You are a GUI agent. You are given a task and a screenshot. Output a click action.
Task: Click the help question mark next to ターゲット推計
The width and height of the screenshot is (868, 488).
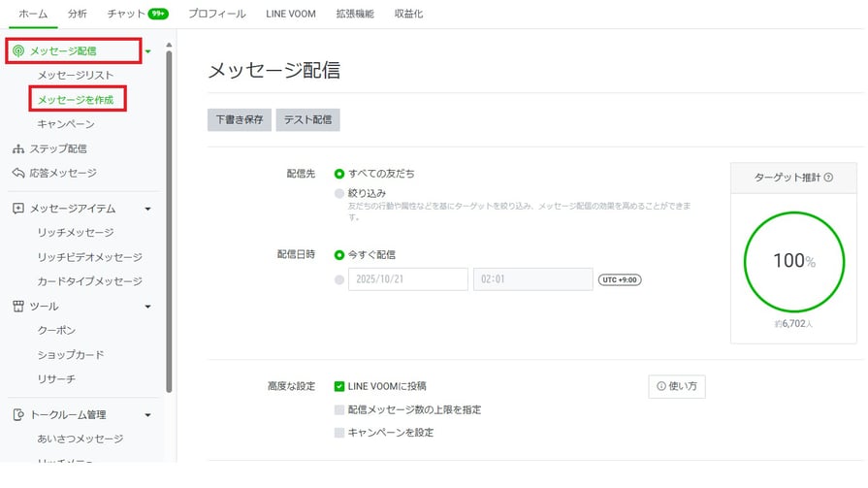(x=828, y=178)
